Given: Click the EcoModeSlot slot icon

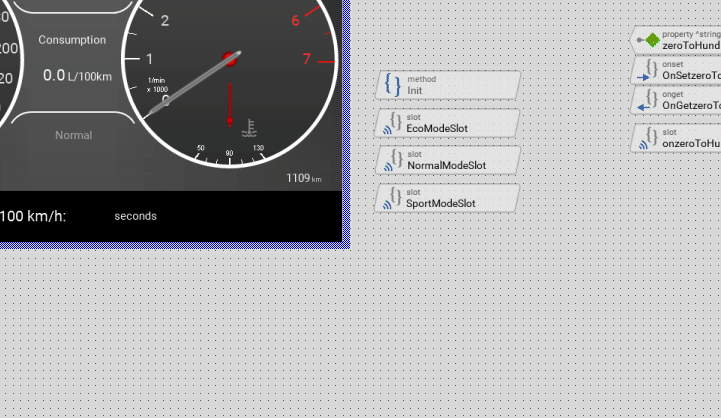Looking at the screenshot, I should [x=393, y=124].
